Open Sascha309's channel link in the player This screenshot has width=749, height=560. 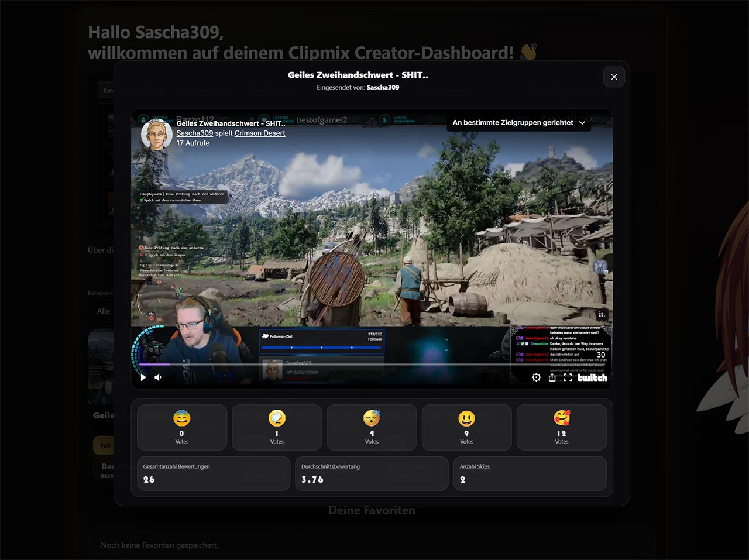(195, 133)
